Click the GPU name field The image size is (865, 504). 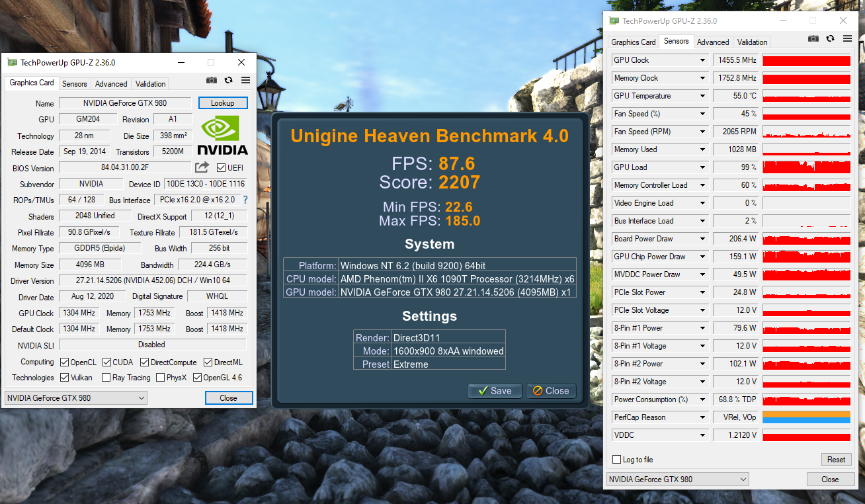pos(125,103)
